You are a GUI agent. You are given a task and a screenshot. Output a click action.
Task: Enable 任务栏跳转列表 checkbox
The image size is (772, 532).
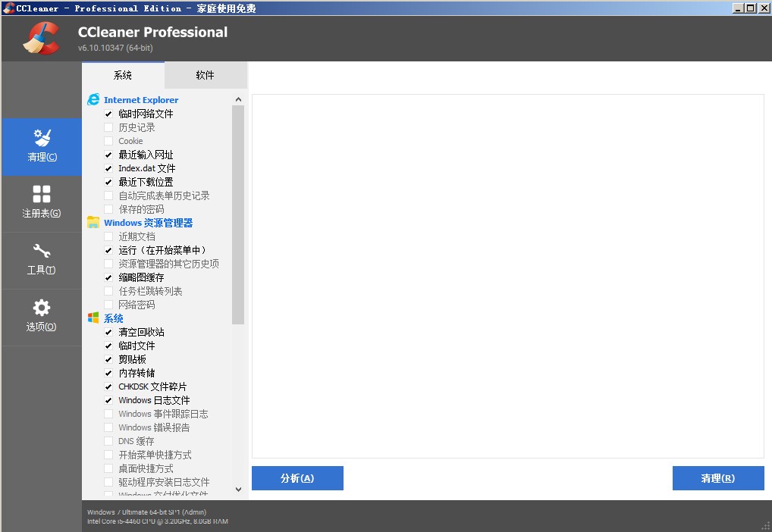click(x=108, y=291)
